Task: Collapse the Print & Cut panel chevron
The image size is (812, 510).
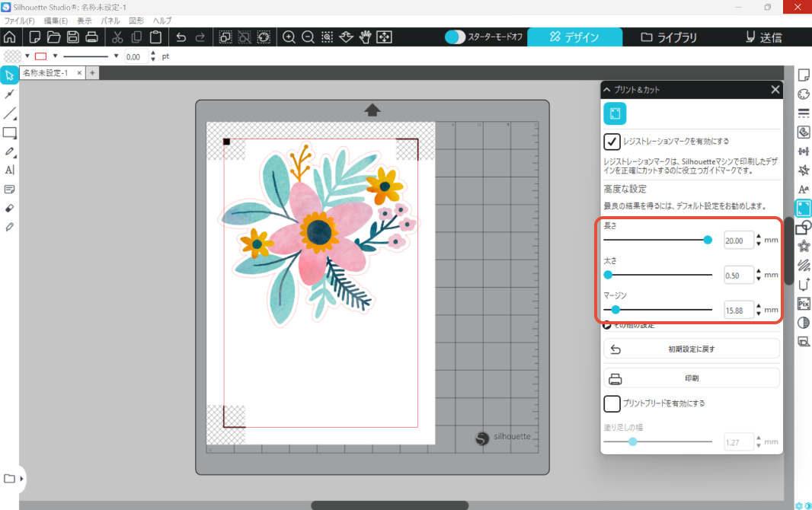Action: (607, 90)
